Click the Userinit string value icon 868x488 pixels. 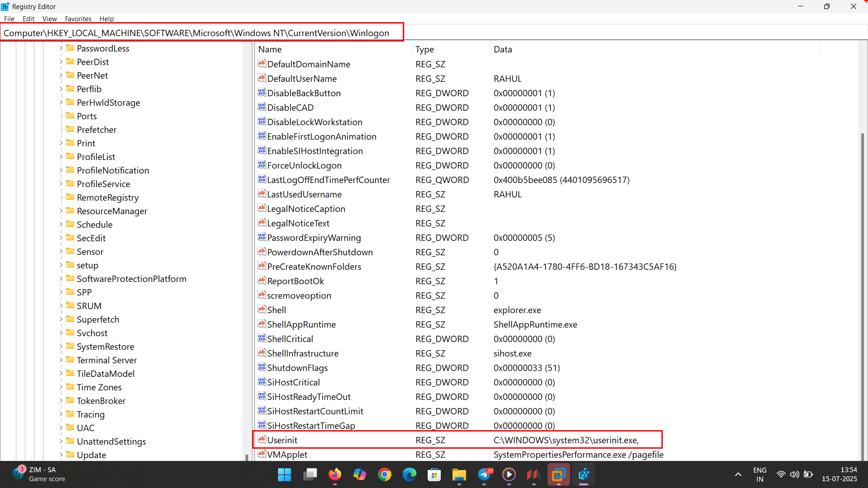pos(261,440)
